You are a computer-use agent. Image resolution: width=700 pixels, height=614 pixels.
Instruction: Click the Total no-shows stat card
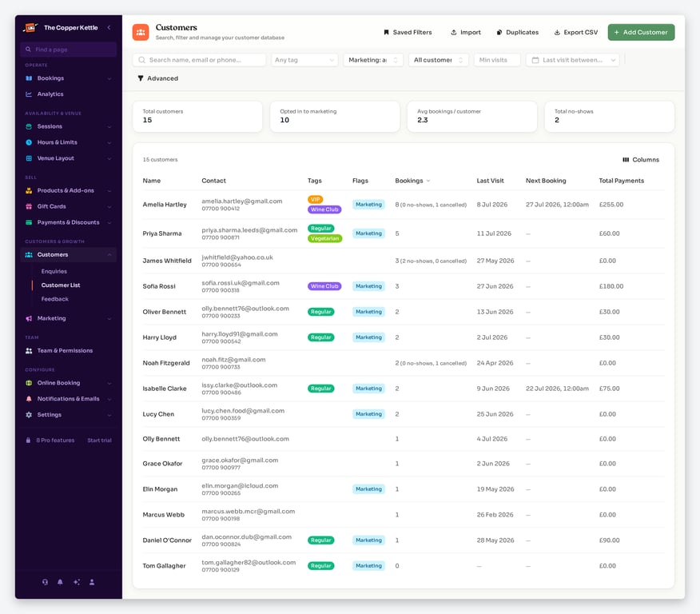(x=610, y=116)
